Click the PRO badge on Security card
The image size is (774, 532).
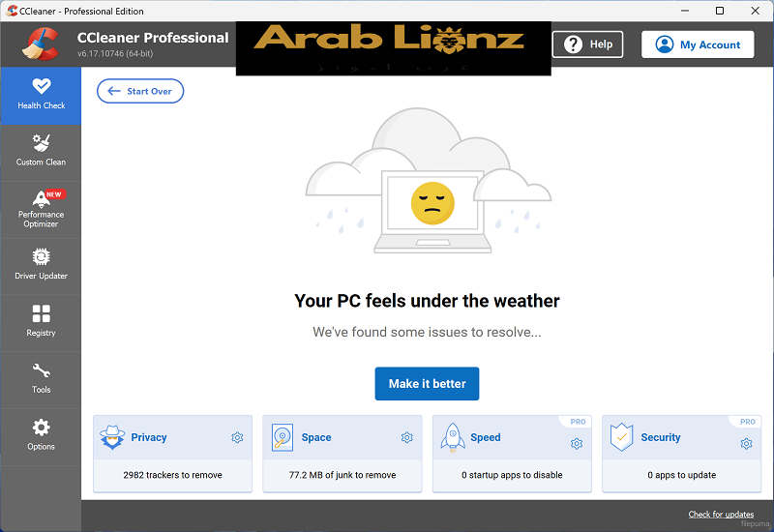pyautogui.click(x=747, y=422)
